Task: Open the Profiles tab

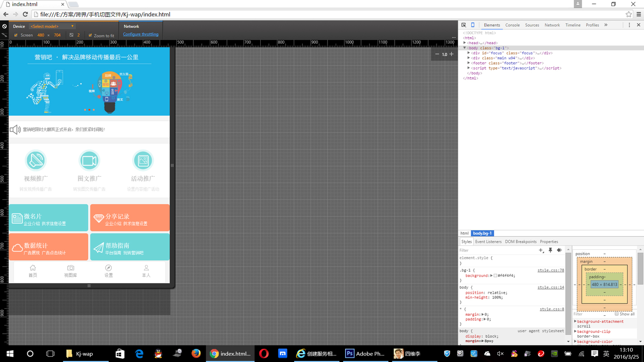Action: (x=593, y=25)
